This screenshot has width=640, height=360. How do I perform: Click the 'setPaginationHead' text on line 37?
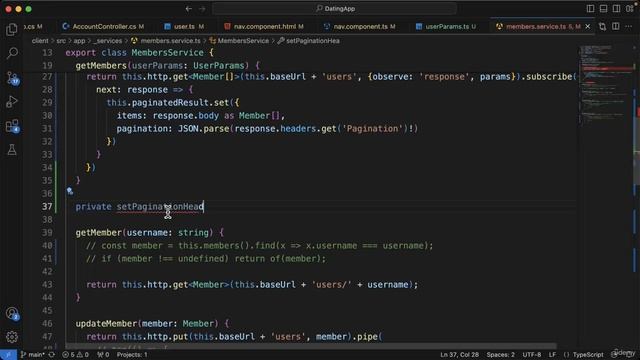[x=160, y=207]
